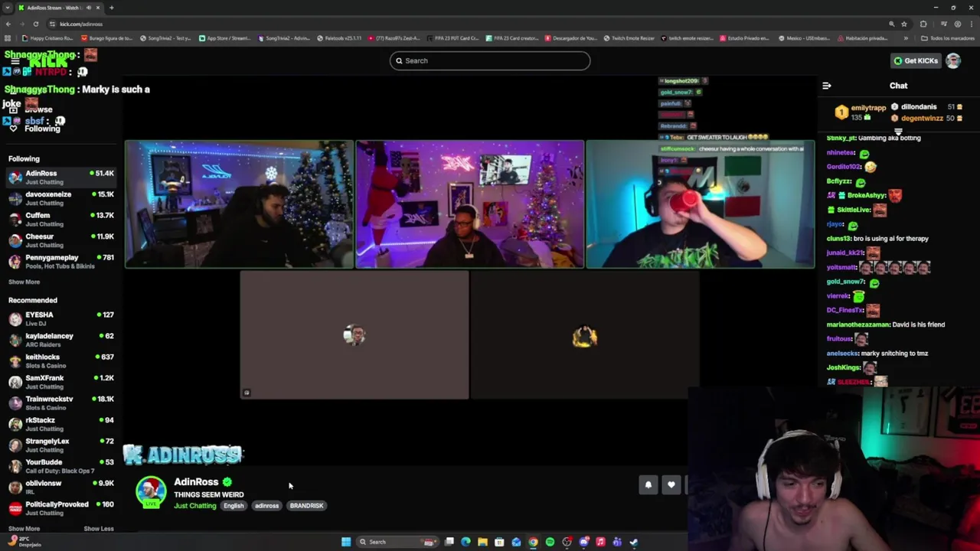The image size is (980, 551).
Task: Open davooxeneize channel in sidebar
Action: pyautogui.click(x=61, y=198)
